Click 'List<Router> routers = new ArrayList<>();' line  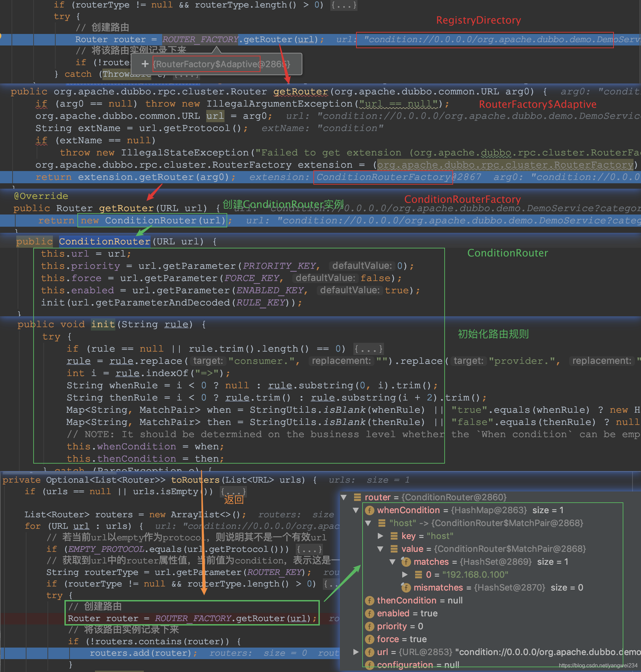(135, 515)
